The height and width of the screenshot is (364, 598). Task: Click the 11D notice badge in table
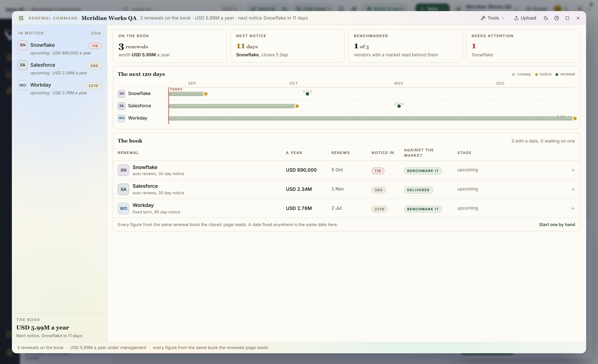[378, 171]
